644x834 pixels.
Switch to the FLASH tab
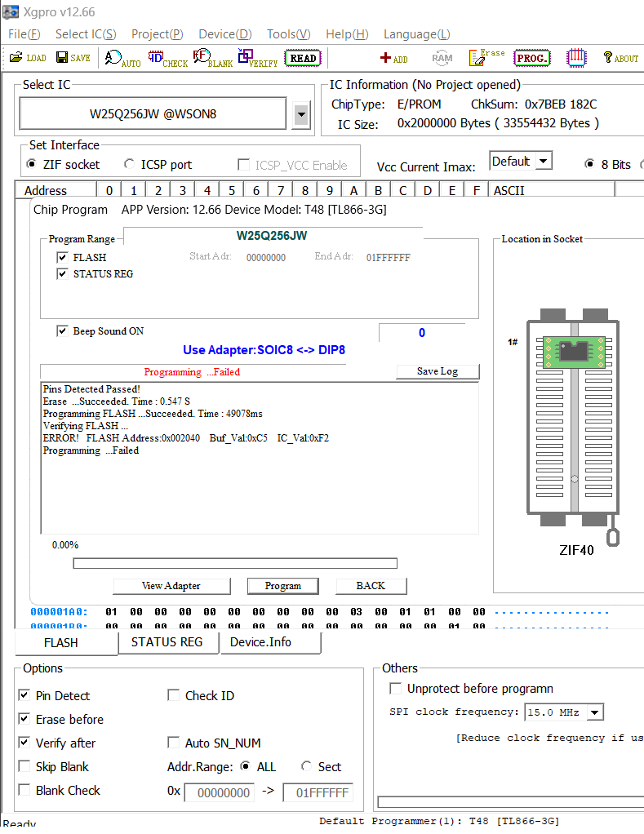[x=66, y=642]
